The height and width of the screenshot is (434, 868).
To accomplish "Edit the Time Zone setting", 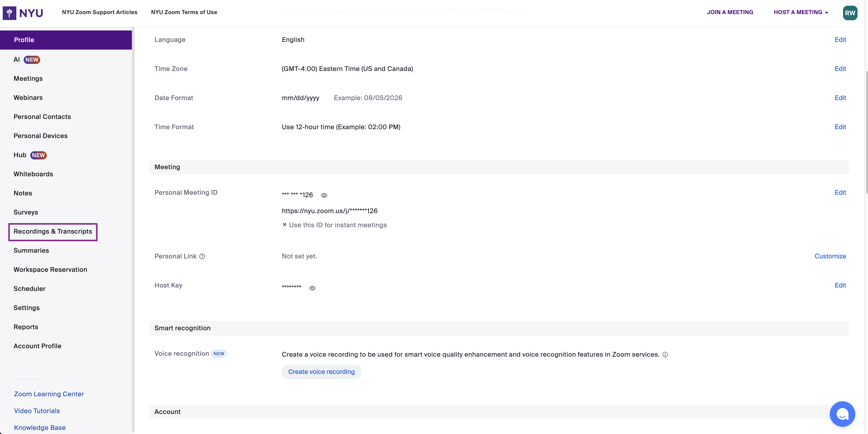I will (840, 69).
